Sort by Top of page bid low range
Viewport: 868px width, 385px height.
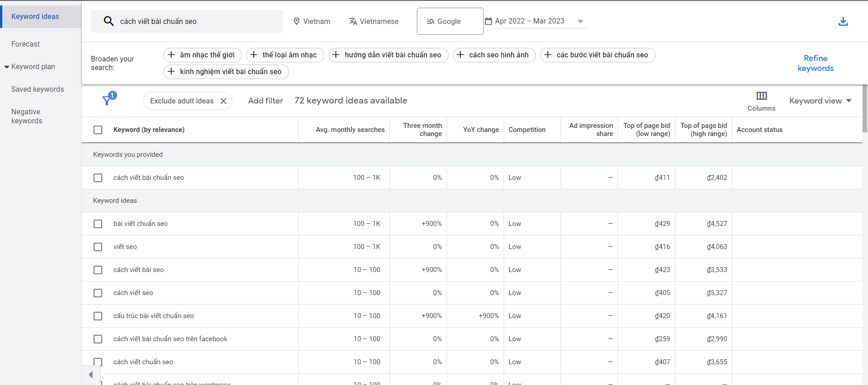tap(646, 130)
